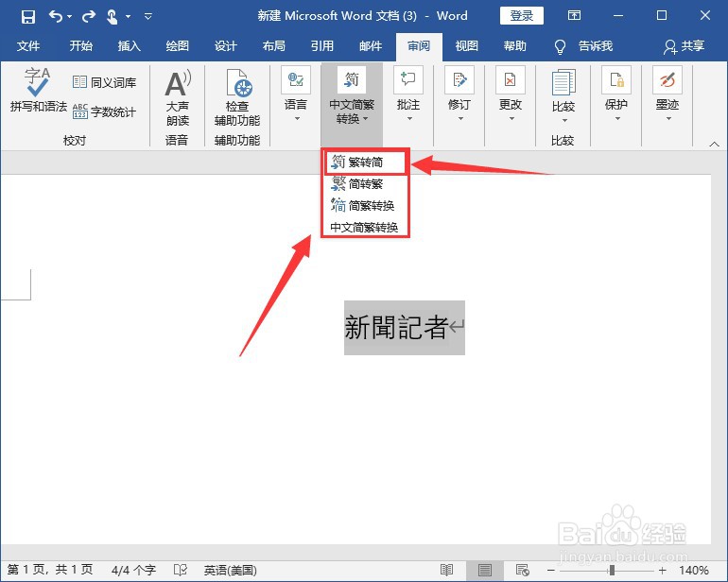Open the 语言 language dropdown
Image resolution: width=728 pixels, height=582 pixels.
tap(296, 94)
